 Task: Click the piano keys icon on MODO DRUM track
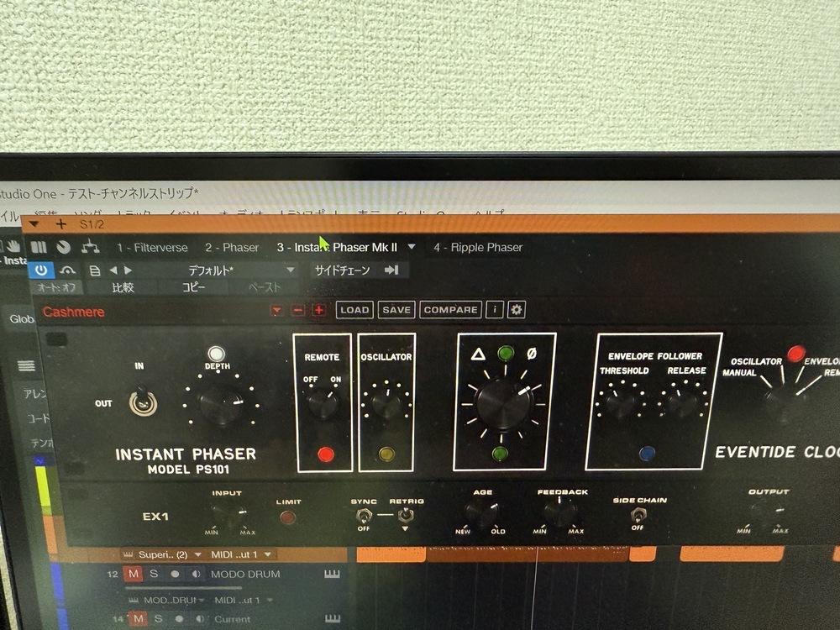click(332, 575)
